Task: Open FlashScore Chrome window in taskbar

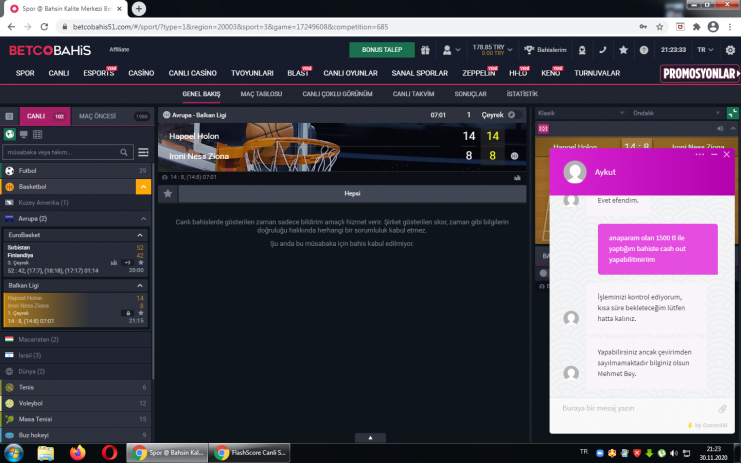Action: tap(249, 453)
